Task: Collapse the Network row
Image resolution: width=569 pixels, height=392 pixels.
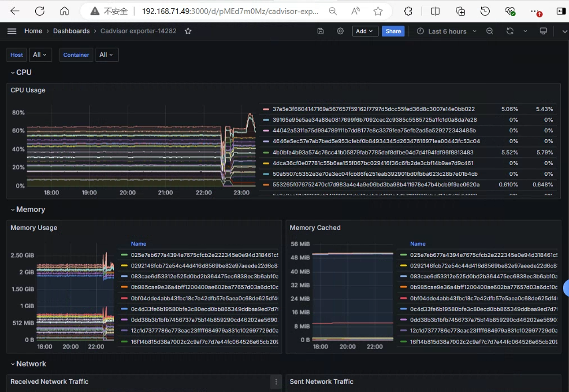Action: tap(29, 364)
